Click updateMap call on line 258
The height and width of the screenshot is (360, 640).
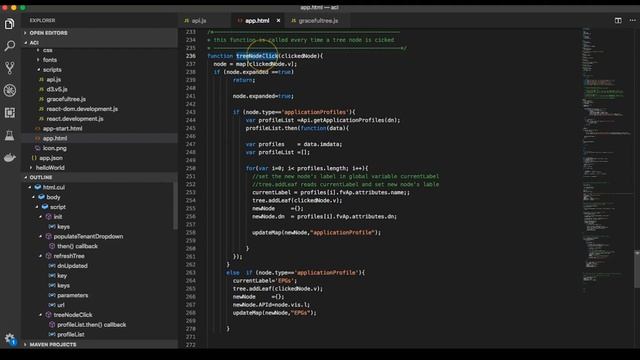(316, 233)
